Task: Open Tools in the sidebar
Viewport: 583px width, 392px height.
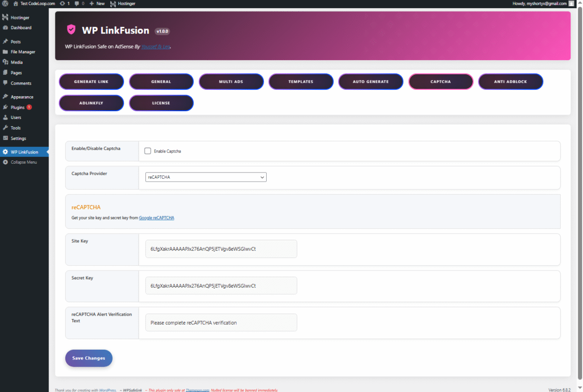Action: [24, 128]
